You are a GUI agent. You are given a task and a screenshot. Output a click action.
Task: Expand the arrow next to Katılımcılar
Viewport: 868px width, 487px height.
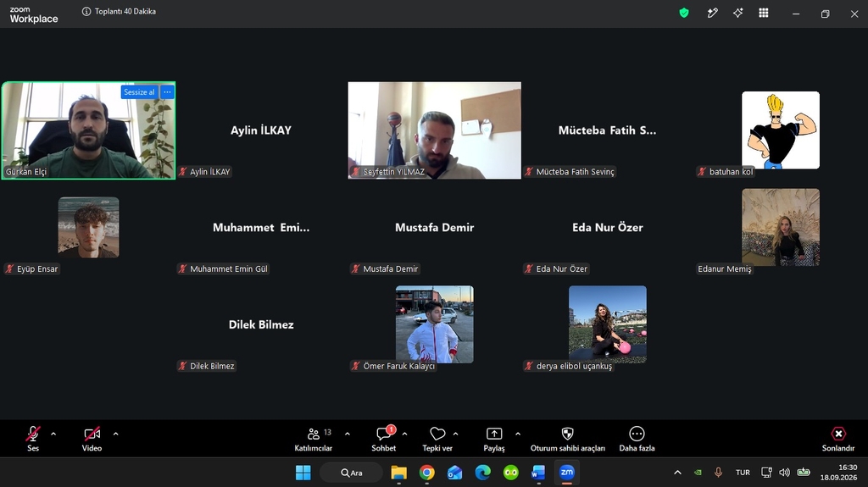347,434
